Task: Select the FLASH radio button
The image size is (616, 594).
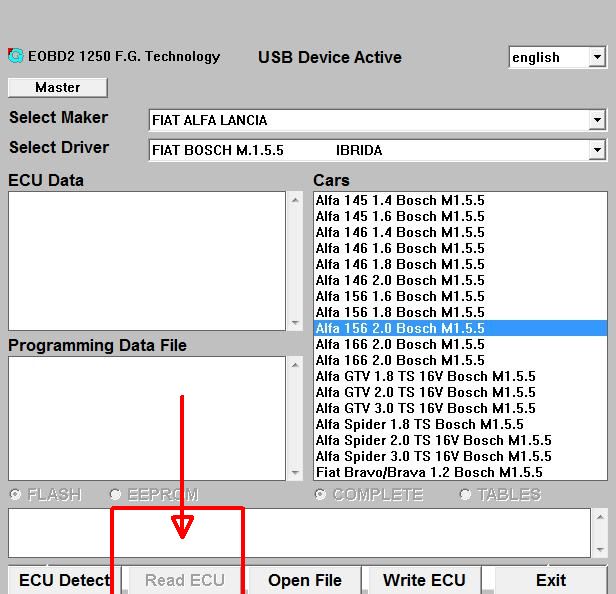Action: coord(15,494)
